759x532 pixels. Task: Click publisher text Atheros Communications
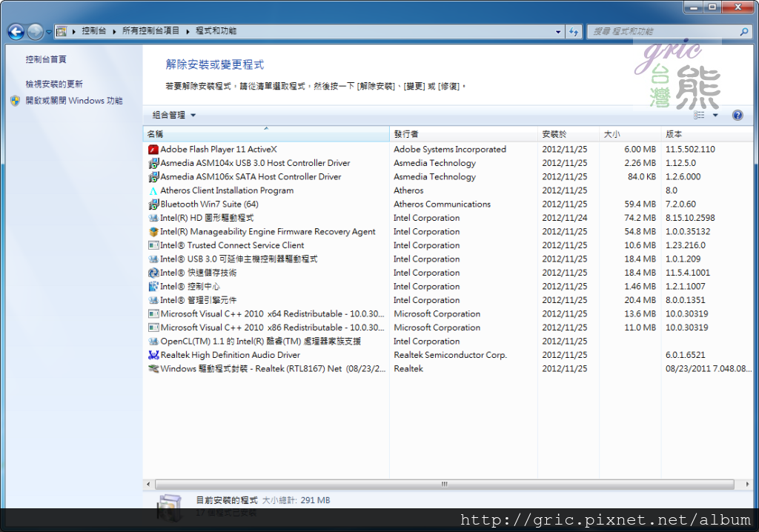tap(442, 205)
